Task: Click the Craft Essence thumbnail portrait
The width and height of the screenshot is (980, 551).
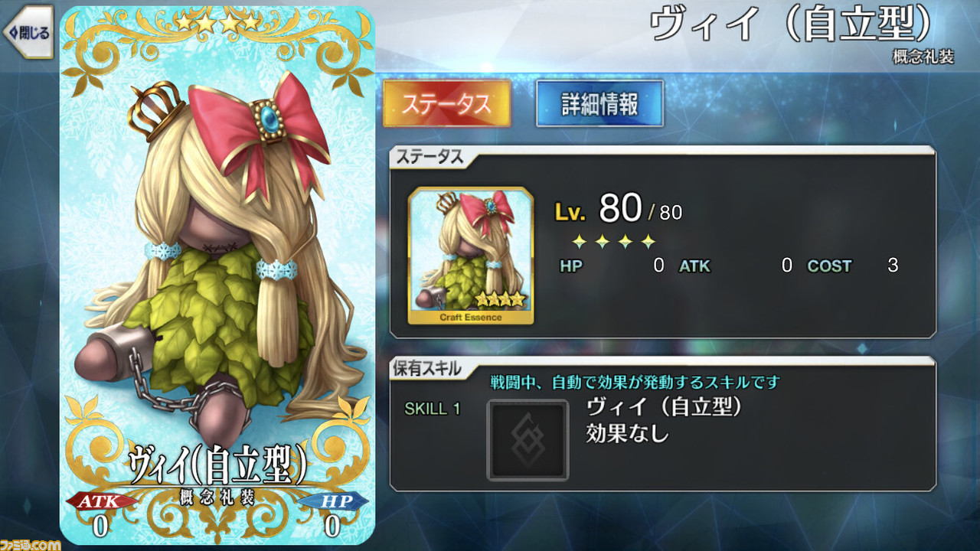Action: coord(471,256)
